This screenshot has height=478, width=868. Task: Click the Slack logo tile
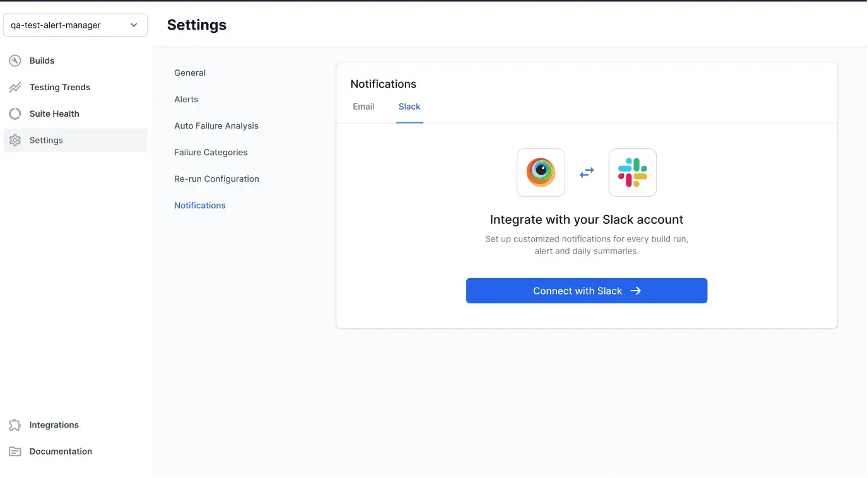[x=632, y=172]
